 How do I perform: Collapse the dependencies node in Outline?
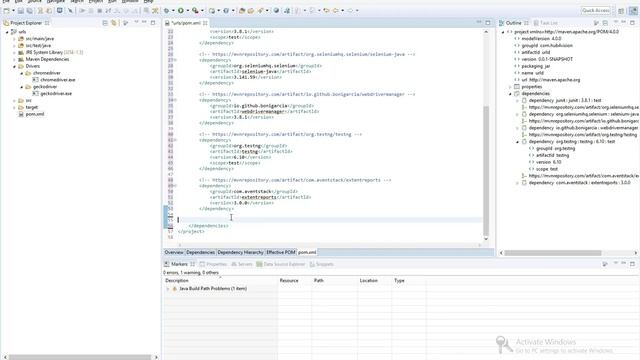(510, 94)
